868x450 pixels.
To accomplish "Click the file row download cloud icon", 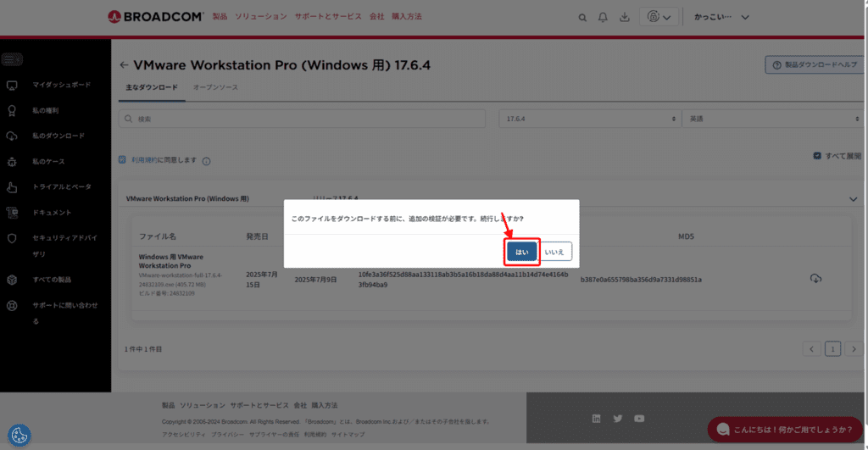I will point(815,279).
